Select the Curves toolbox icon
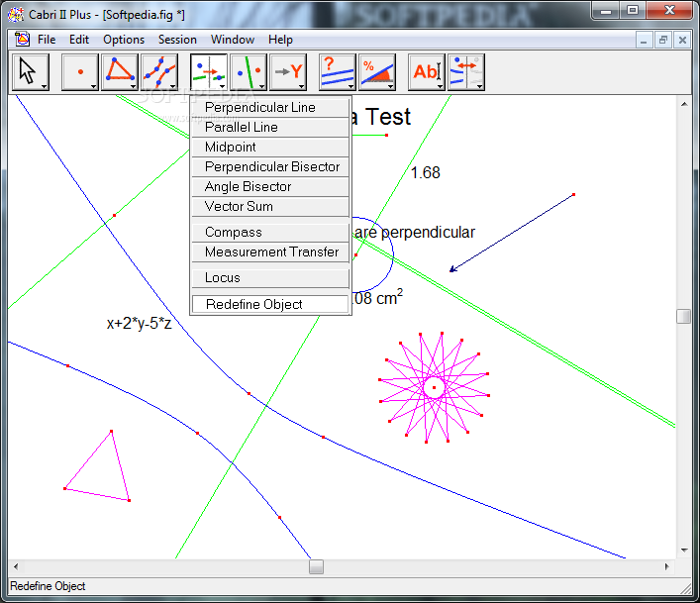Viewport: 700px width, 603px height. [159, 72]
